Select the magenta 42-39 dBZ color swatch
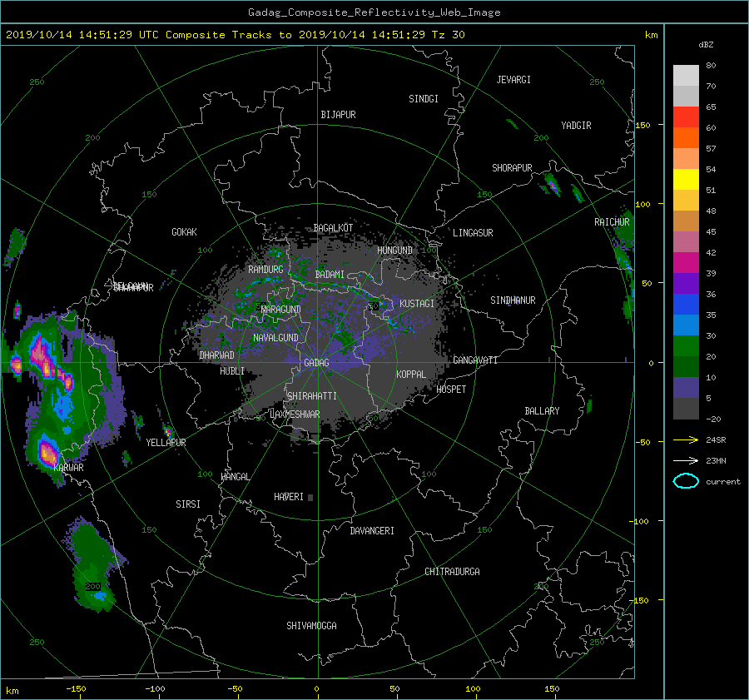The image size is (749, 700). [686, 263]
